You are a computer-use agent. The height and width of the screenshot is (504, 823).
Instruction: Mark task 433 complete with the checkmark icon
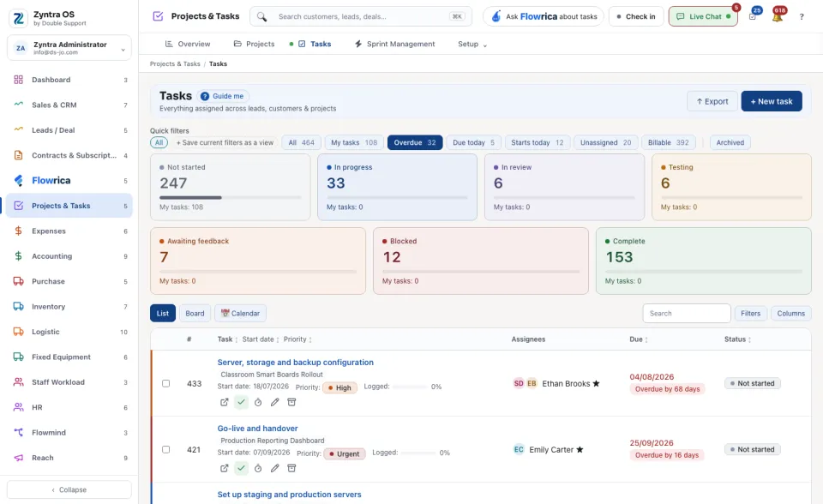[x=241, y=402]
